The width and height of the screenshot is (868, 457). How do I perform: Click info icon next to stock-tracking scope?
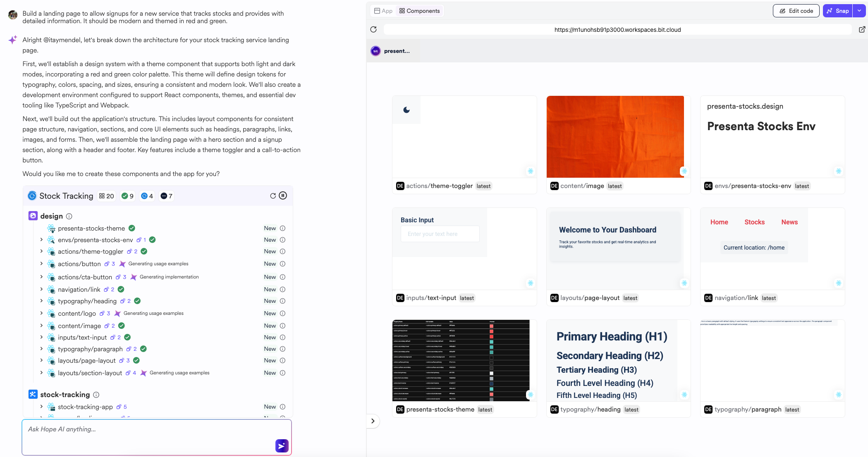96,395
